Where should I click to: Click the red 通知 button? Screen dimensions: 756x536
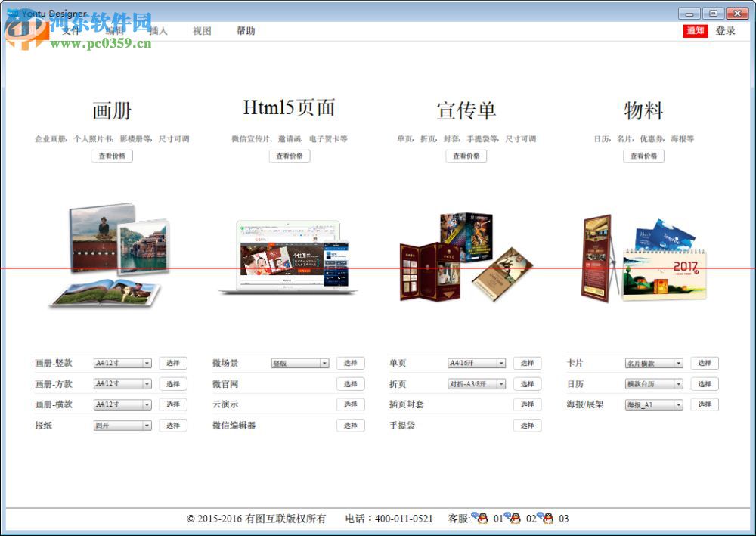coord(695,31)
